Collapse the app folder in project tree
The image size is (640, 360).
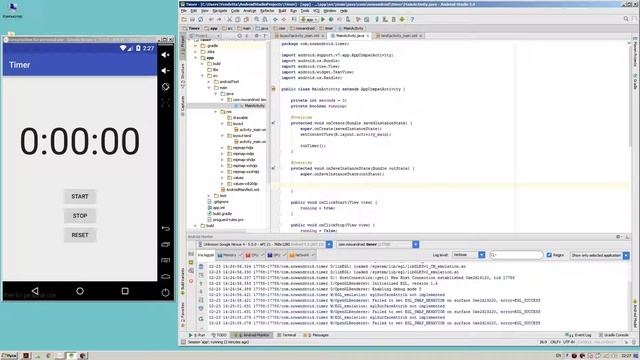(x=196, y=58)
